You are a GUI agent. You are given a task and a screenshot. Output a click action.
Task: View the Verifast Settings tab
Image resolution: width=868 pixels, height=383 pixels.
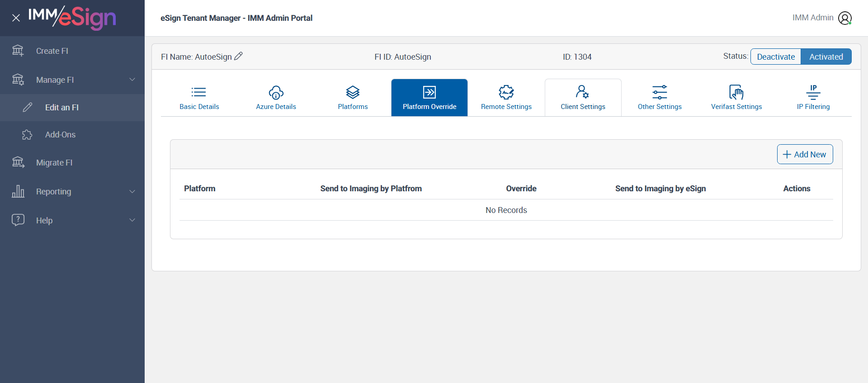coord(736,98)
